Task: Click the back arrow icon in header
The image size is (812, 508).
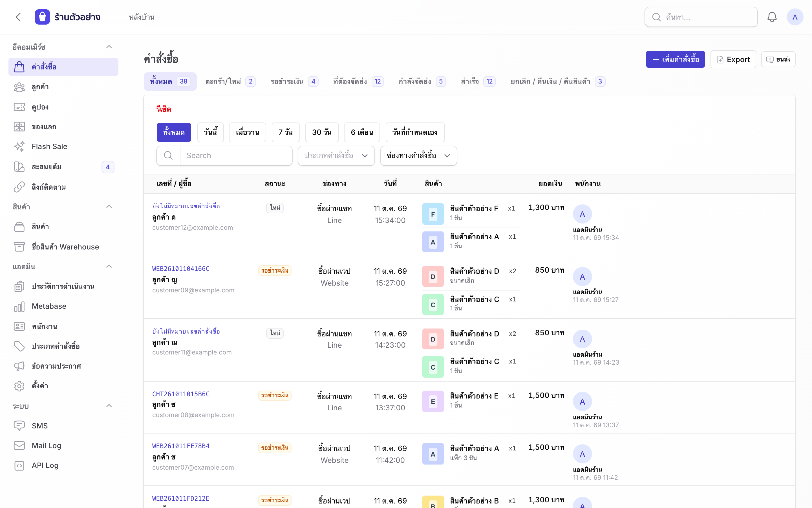Action: (18, 17)
